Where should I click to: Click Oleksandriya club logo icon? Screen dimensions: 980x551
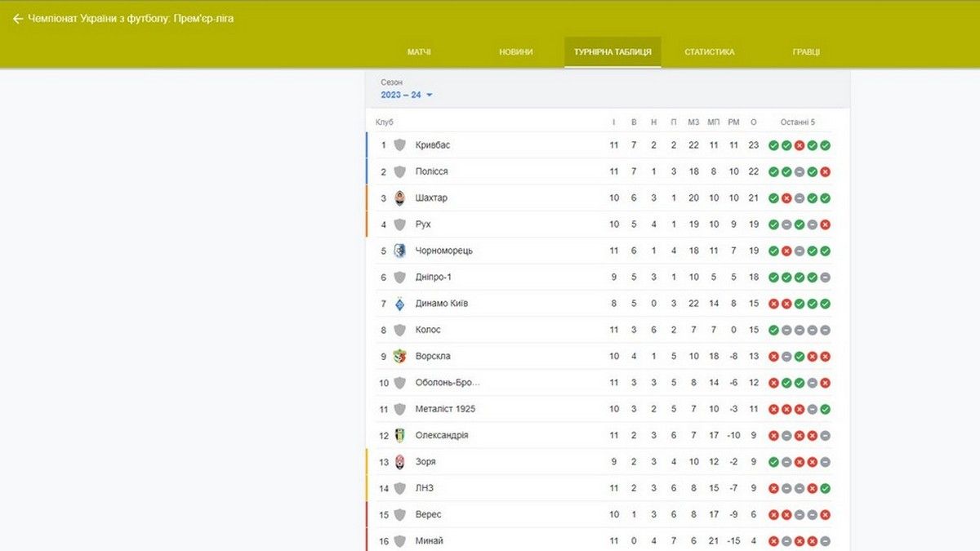tap(399, 435)
